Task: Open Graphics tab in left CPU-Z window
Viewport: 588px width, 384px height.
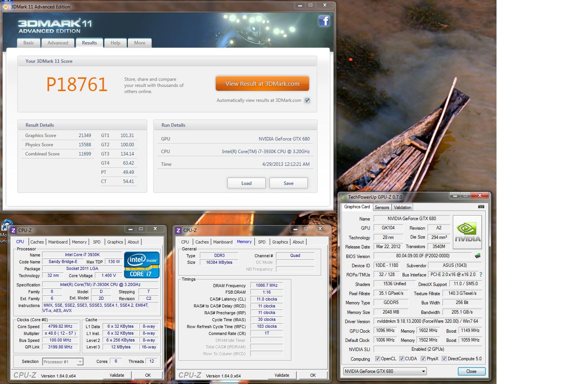Action: 115,242
